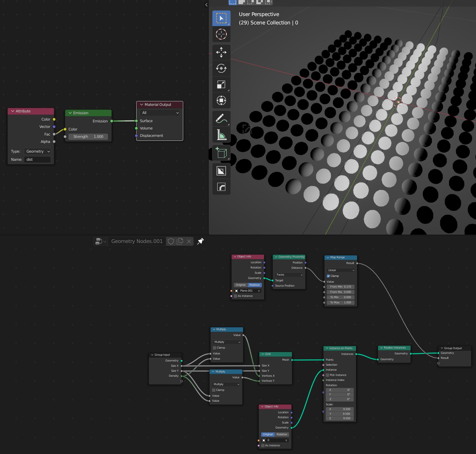The height and width of the screenshot is (454, 476).
Task: Click the Attribute Name field 'dist'
Action: [x=37, y=159]
